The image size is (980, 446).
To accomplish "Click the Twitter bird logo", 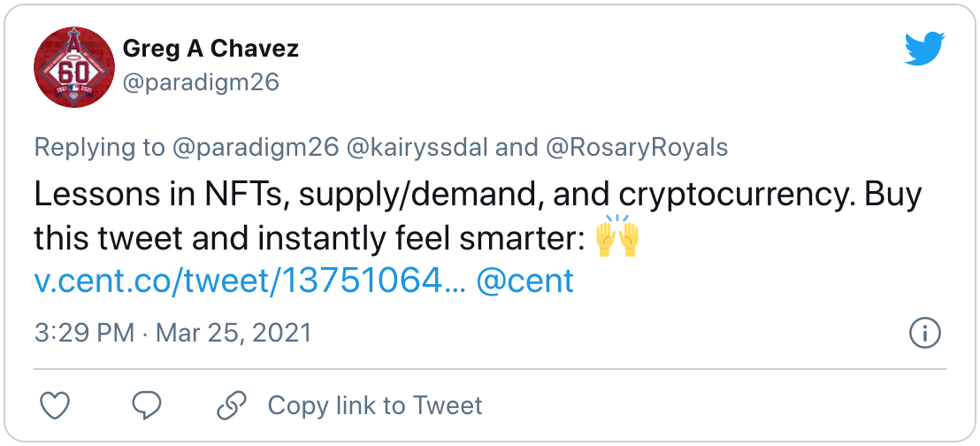I will 925,50.
